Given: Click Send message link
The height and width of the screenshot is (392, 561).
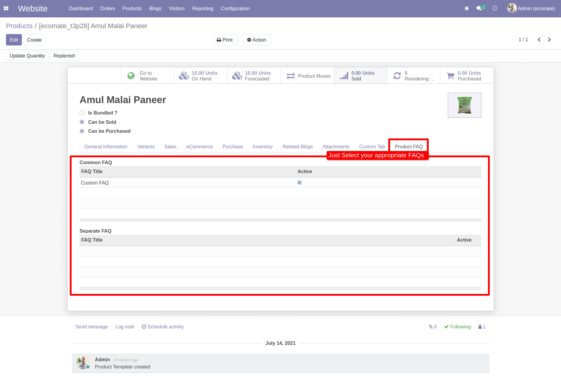Looking at the screenshot, I should [x=91, y=327].
